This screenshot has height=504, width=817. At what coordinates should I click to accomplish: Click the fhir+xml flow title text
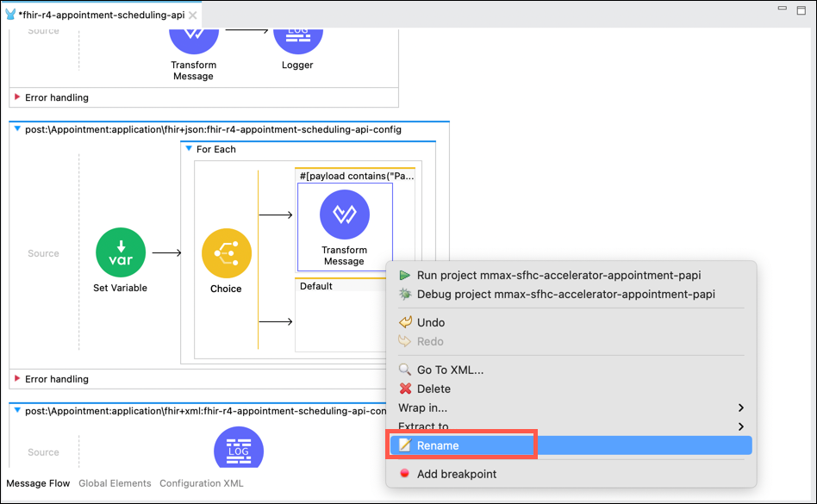tap(206, 411)
